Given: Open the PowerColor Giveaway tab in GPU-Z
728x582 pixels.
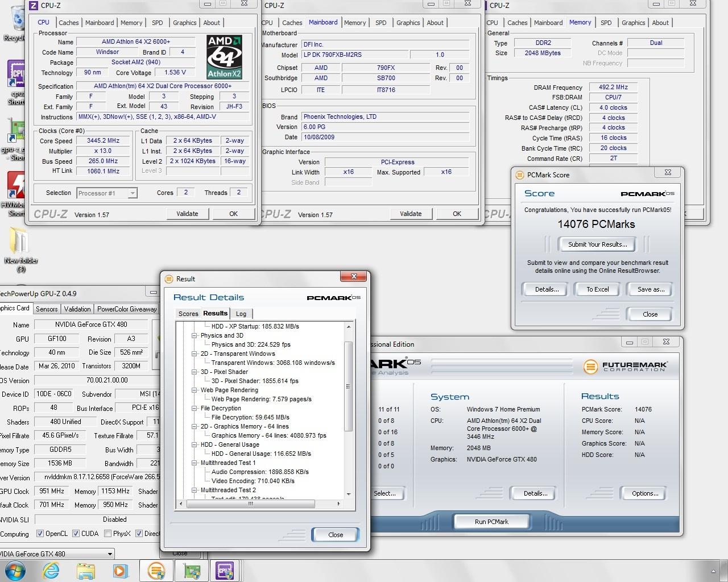Looking at the screenshot, I should [127, 309].
